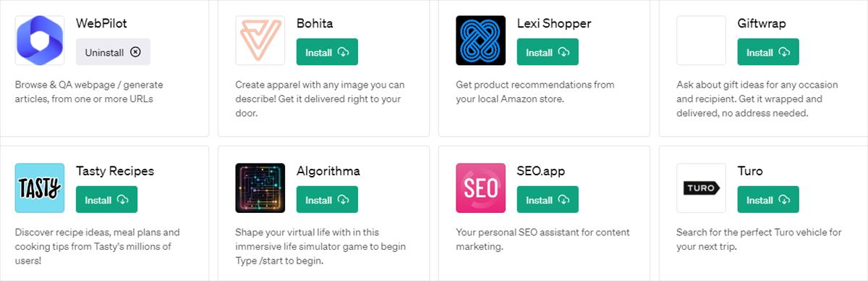Uninstall the WebPilot plugin
This screenshot has width=868, height=281.
point(113,52)
